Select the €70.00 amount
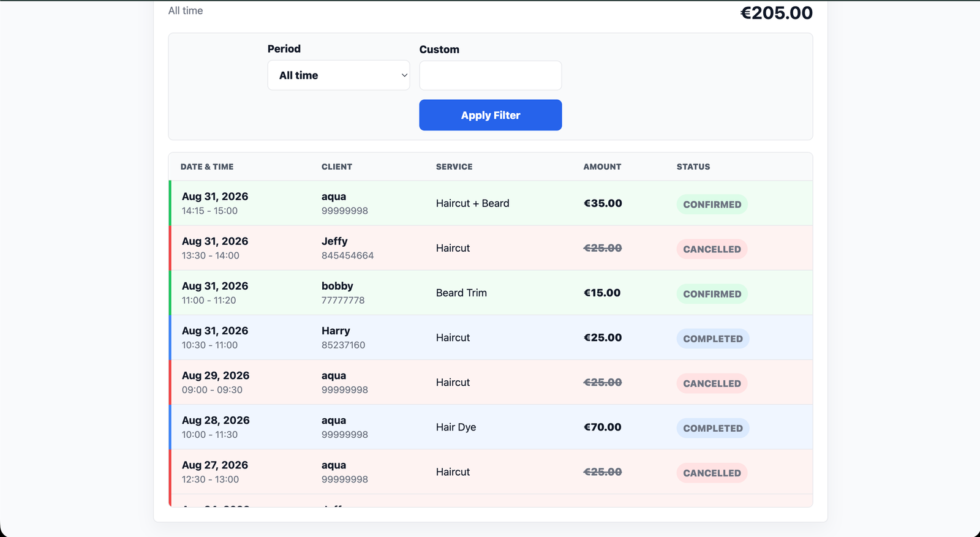The image size is (980, 537). tap(603, 427)
